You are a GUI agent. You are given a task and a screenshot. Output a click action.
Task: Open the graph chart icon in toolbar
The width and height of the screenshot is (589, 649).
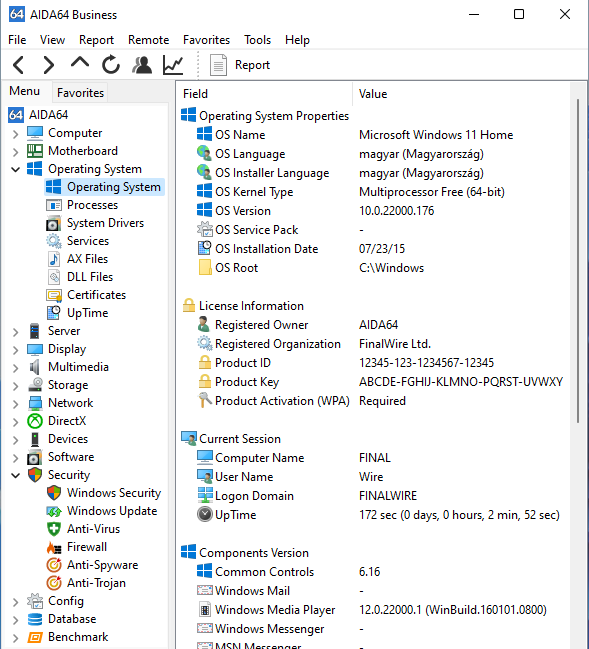pos(173,65)
